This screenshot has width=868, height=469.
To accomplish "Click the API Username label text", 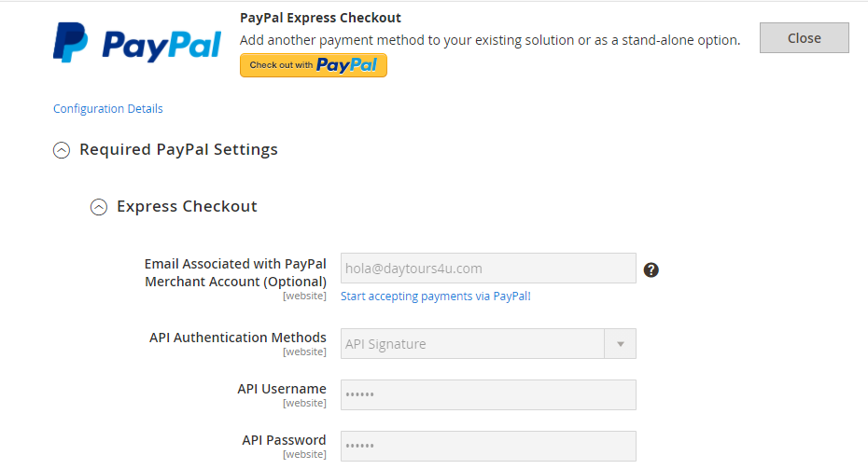I will pos(282,389).
